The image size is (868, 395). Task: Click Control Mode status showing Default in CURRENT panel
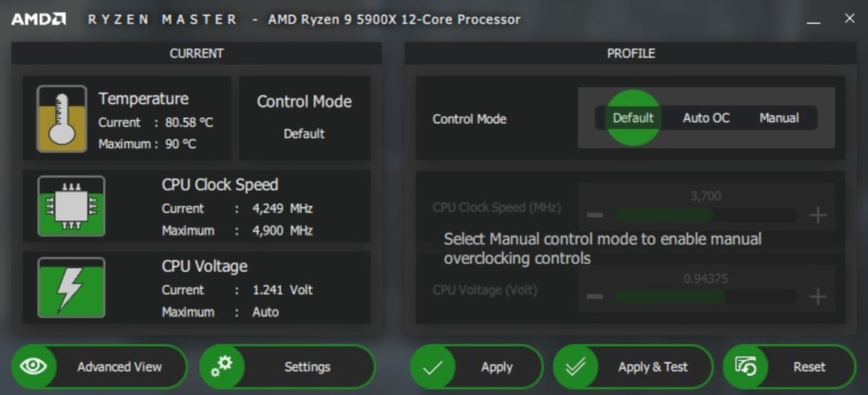[304, 133]
